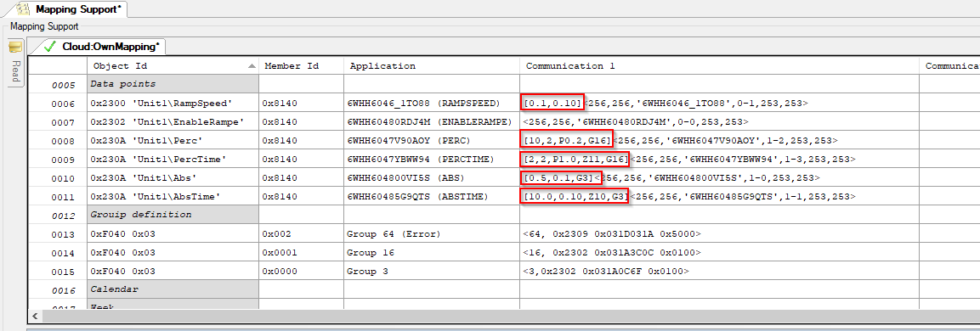Click the Group 3 application cell
Image resolution: width=980 pixels, height=331 pixels.
[432, 272]
